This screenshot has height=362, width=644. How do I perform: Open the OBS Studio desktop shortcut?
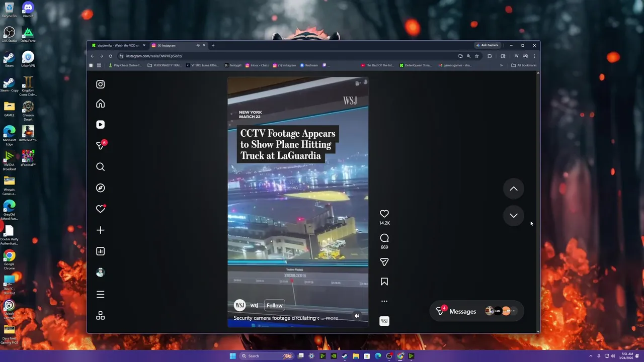(9, 35)
